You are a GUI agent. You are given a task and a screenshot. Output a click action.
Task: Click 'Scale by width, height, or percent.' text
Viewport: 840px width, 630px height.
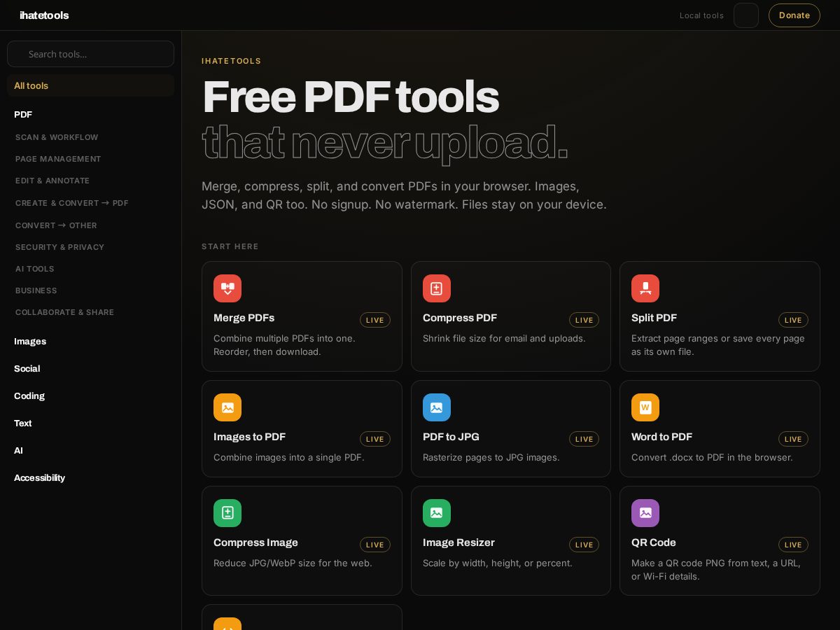[x=498, y=563]
